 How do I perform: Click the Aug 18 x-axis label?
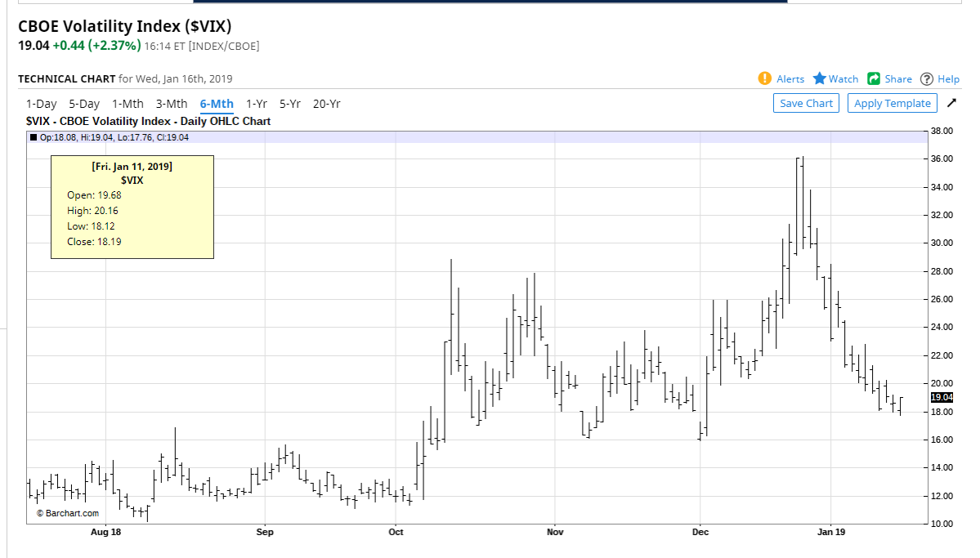pyautogui.click(x=105, y=532)
